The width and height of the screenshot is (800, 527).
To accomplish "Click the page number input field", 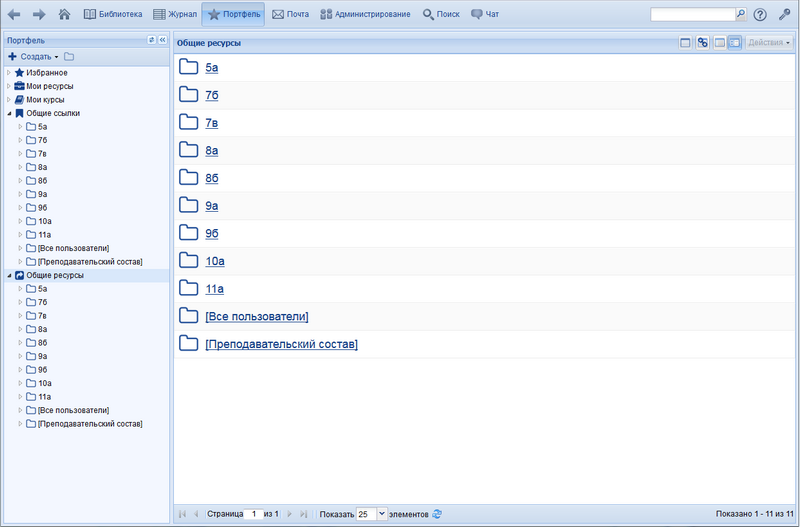I will [x=254, y=514].
